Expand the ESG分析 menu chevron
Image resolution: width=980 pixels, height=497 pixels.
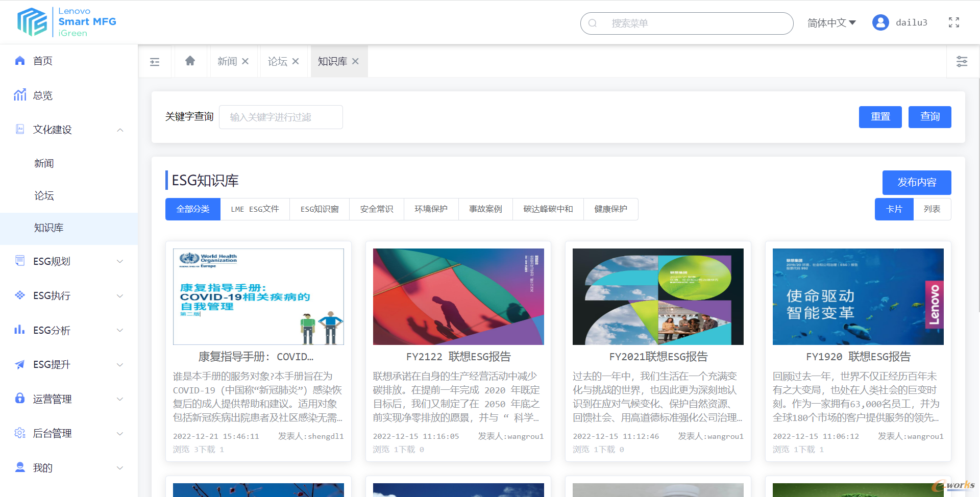click(120, 330)
